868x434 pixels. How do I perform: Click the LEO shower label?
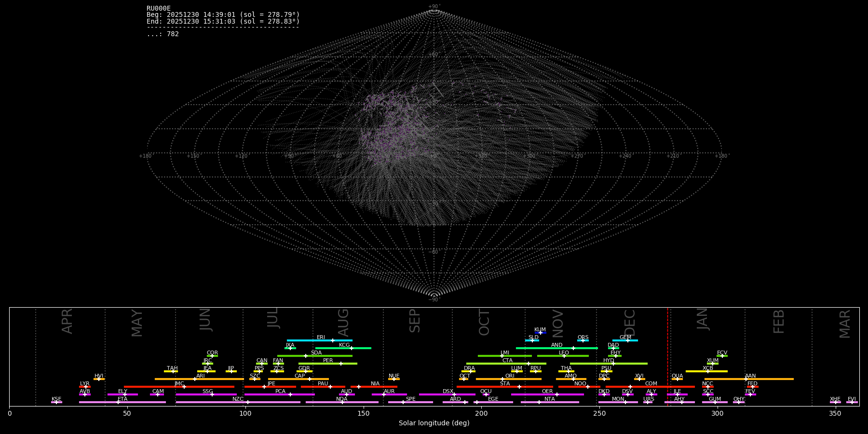[x=564, y=353]
